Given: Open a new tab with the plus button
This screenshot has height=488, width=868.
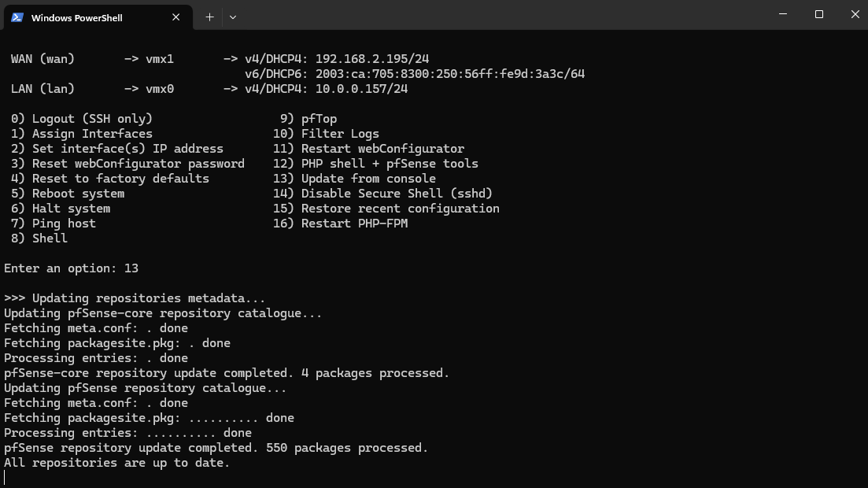Looking at the screenshot, I should tap(209, 17).
